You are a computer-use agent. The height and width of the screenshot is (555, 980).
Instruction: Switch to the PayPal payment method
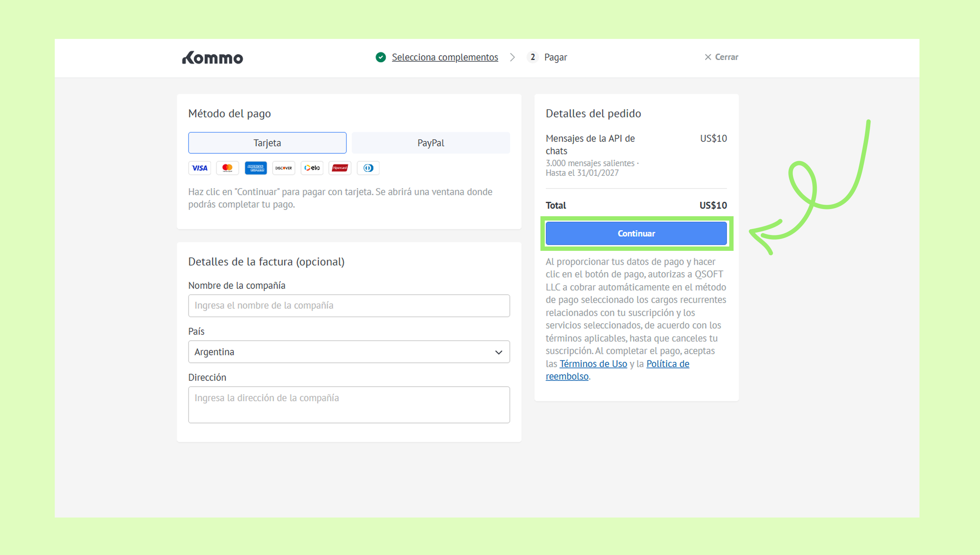(431, 143)
